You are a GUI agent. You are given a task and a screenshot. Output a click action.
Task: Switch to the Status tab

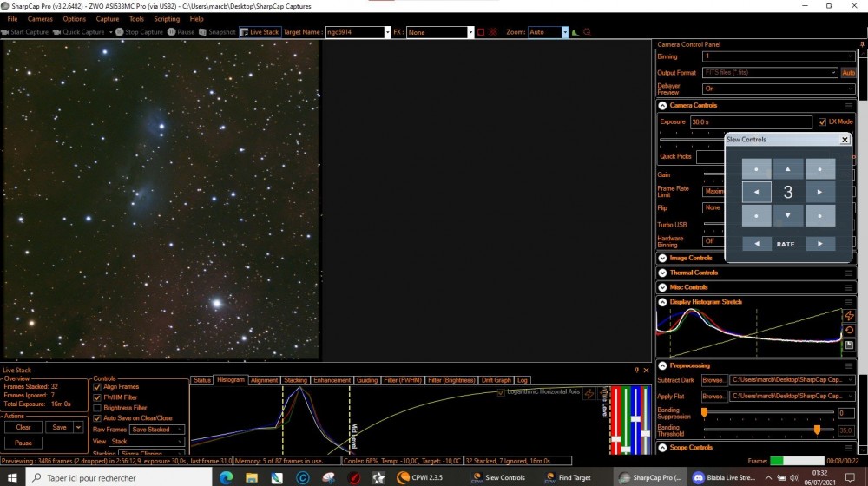[202, 380]
